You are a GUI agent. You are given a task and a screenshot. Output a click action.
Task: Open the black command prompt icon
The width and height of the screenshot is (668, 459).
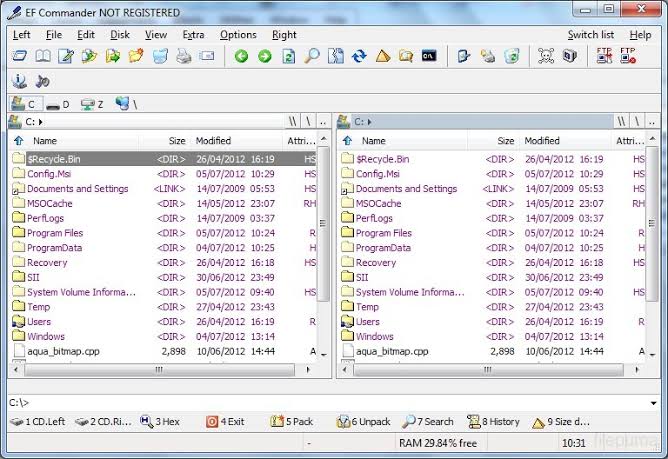click(x=429, y=56)
